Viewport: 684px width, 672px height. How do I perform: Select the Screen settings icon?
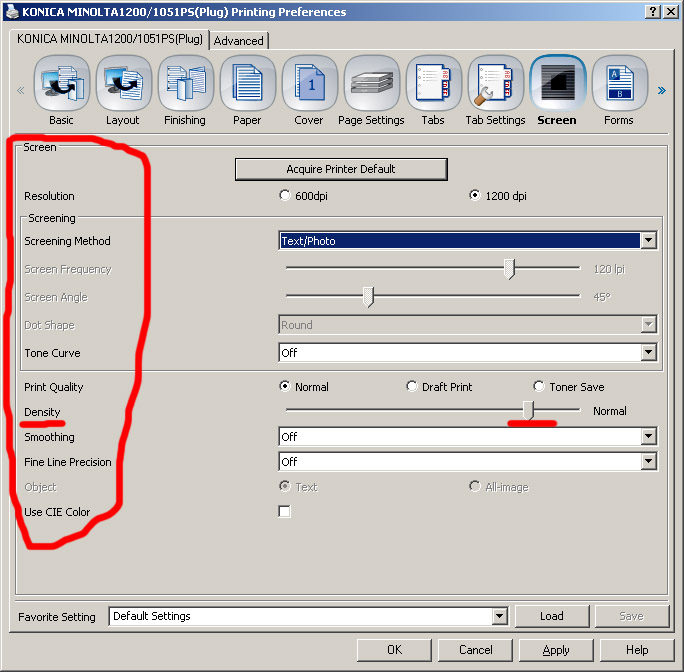pos(557,83)
